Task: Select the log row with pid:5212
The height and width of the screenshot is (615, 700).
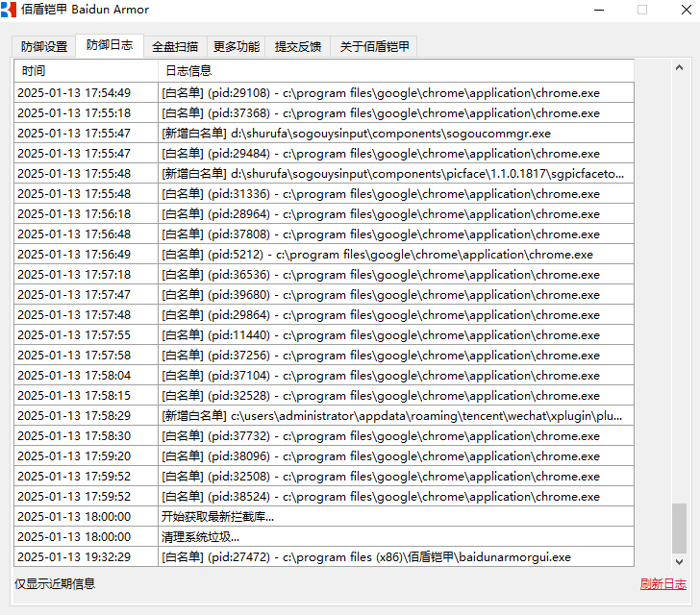Action: pyautogui.click(x=377, y=255)
